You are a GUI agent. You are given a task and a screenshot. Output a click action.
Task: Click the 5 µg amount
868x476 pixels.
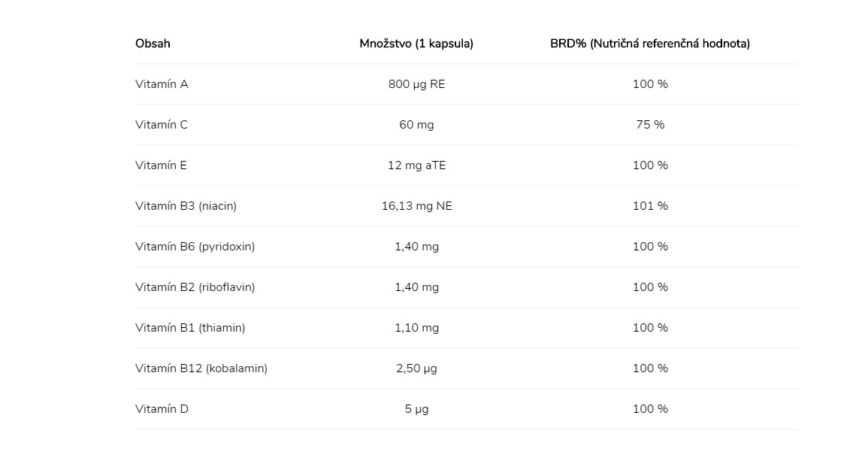(417, 409)
